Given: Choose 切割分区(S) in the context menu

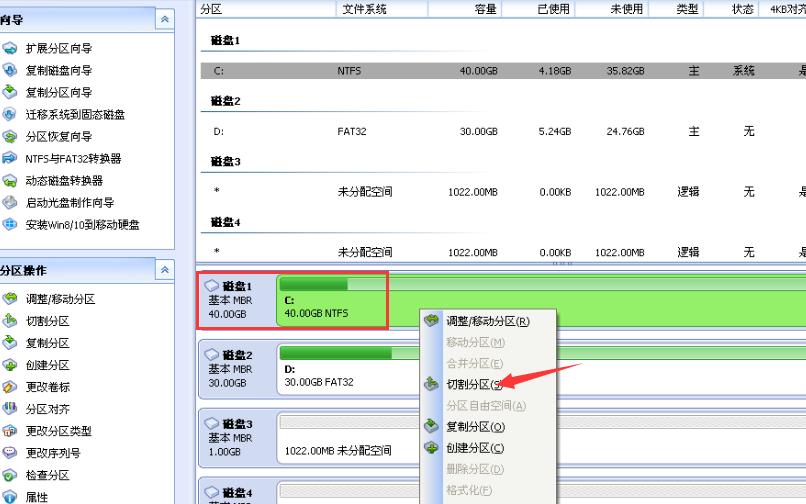Looking at the screenshot, I should click(x=474, y=385).
